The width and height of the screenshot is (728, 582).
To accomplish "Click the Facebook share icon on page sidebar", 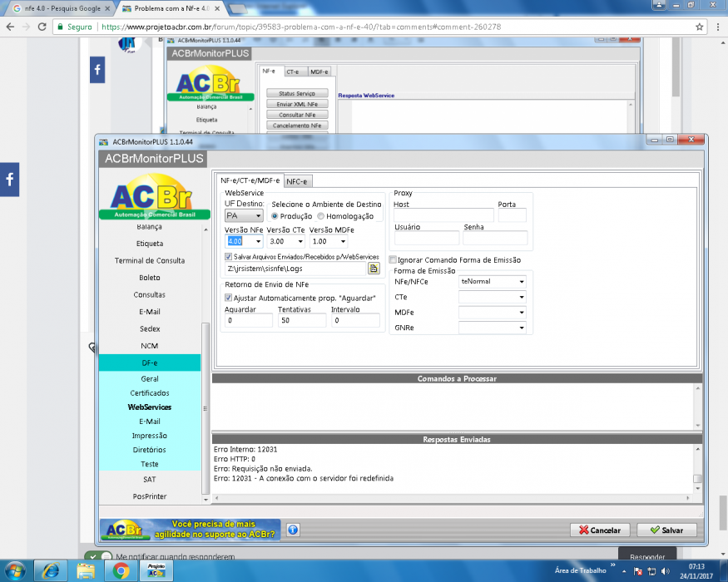I will pyautogui.click(x=9, y=179).
